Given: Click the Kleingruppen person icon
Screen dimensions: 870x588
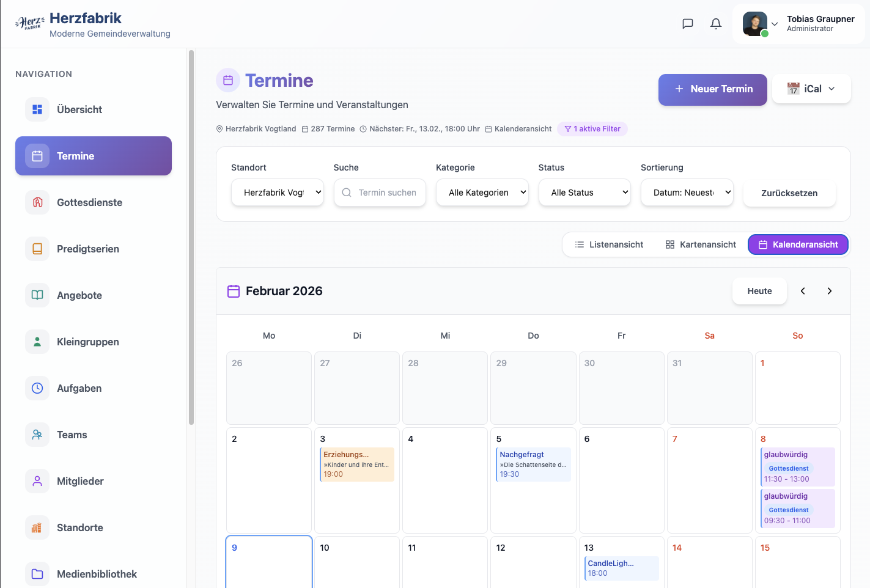Looking at the screenshot, I should (37, 342).
